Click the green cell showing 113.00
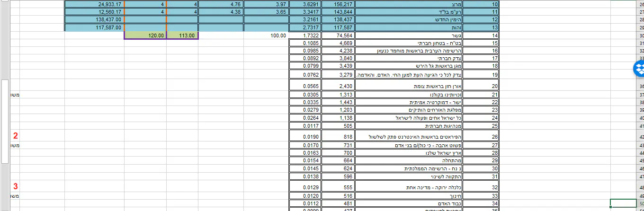The image size is (644, 211). [182, 35]
